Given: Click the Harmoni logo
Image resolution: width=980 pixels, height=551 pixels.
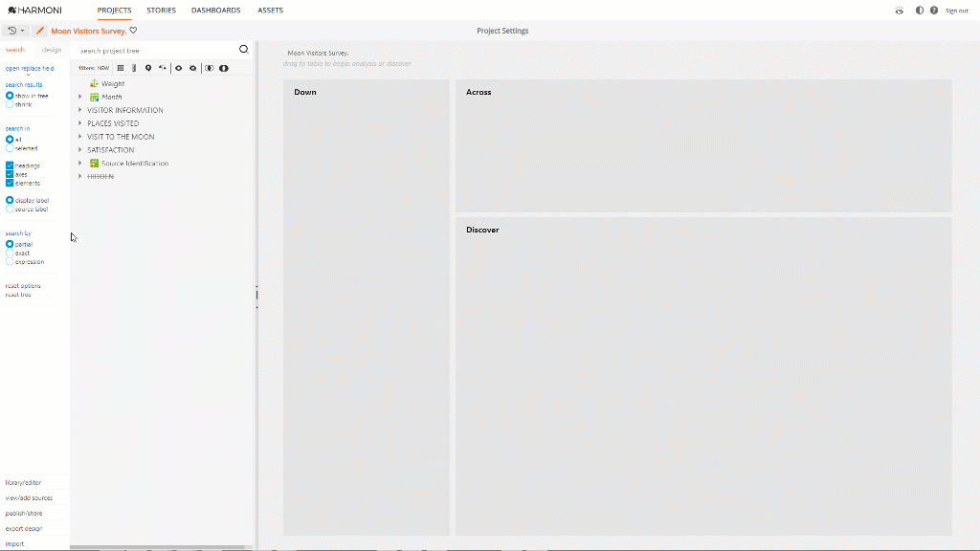Looking at the screenshot, I should click(35, 10).
